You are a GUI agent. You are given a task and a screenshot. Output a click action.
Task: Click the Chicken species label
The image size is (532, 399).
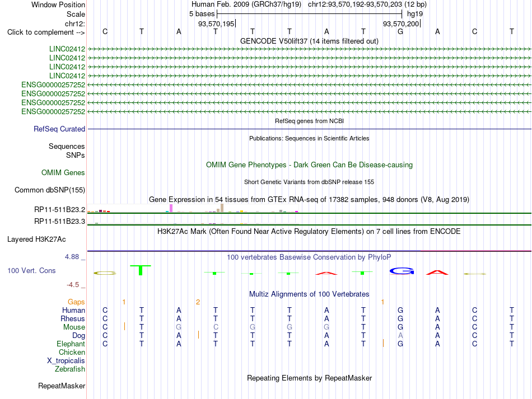72,352
